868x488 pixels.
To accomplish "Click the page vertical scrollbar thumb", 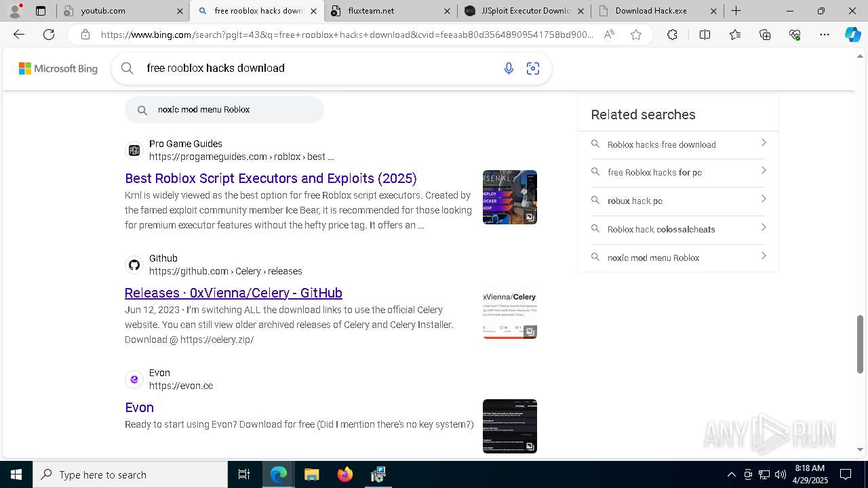I will [x=860, y=344].
